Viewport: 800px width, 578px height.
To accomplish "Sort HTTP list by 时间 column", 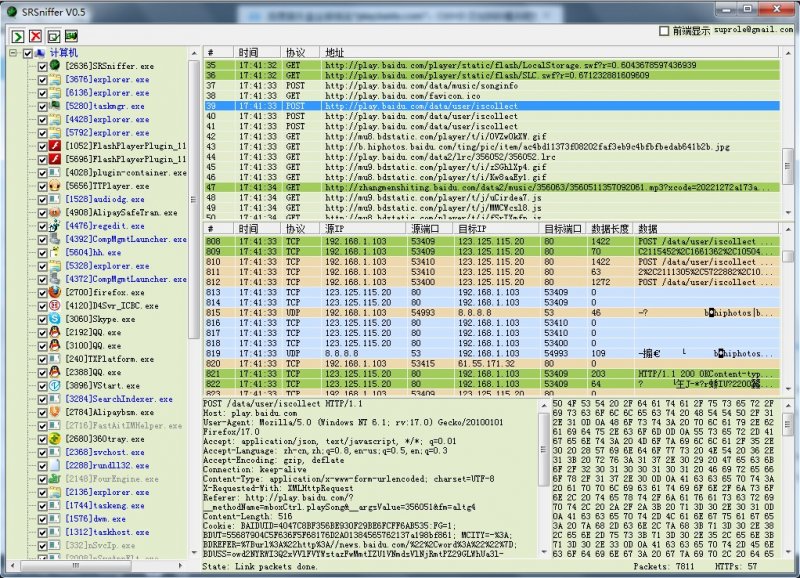I will (257, 52).
